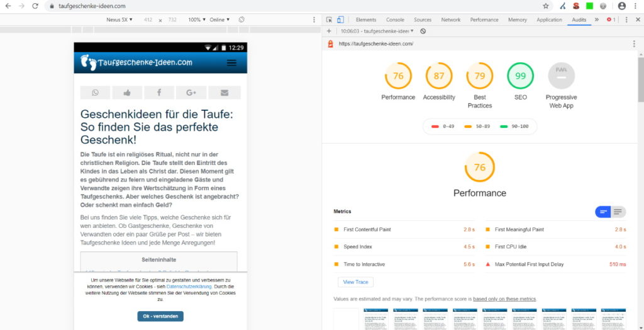
Task: Click the thumbs-up like button
Action: (x=127, y=93)
